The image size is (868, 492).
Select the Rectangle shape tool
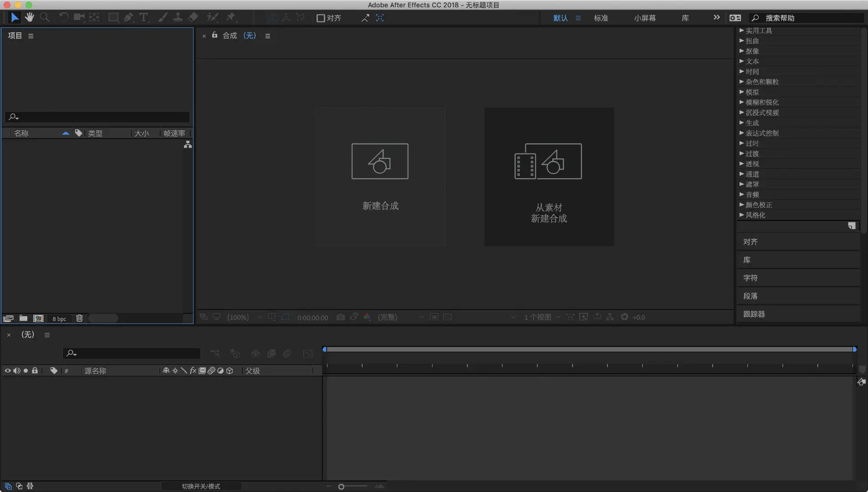pyautogui.click(x=113, y=17)
